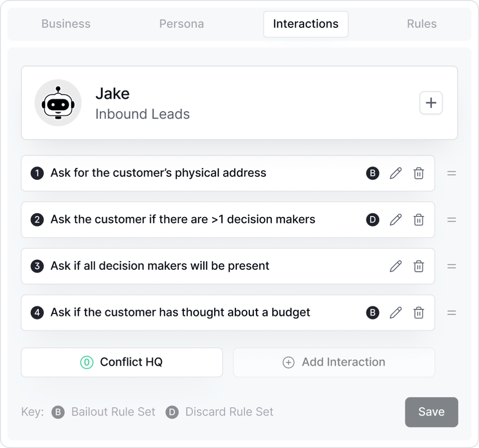
Task: Delete the decision makers interaction
Action: [419, 220]
